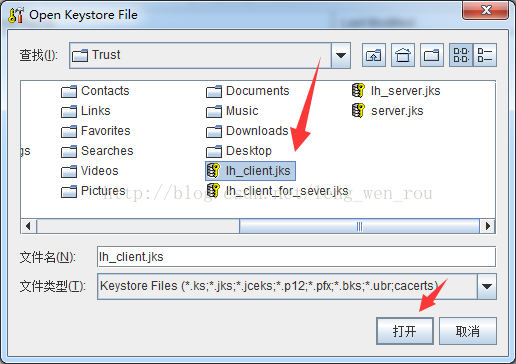The width and height of the screenshot is (516, 364).
Task: Click the horizontal scrollbar thumb
Action: [359, 226]
